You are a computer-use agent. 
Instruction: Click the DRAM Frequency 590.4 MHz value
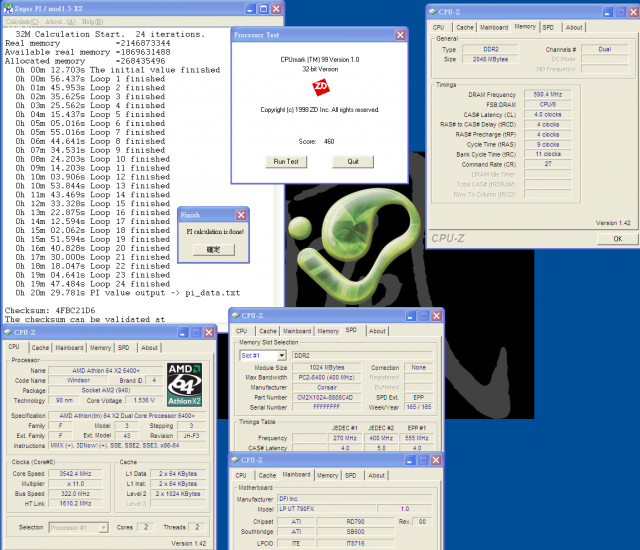pyautogui.click(x=547, y=94)
